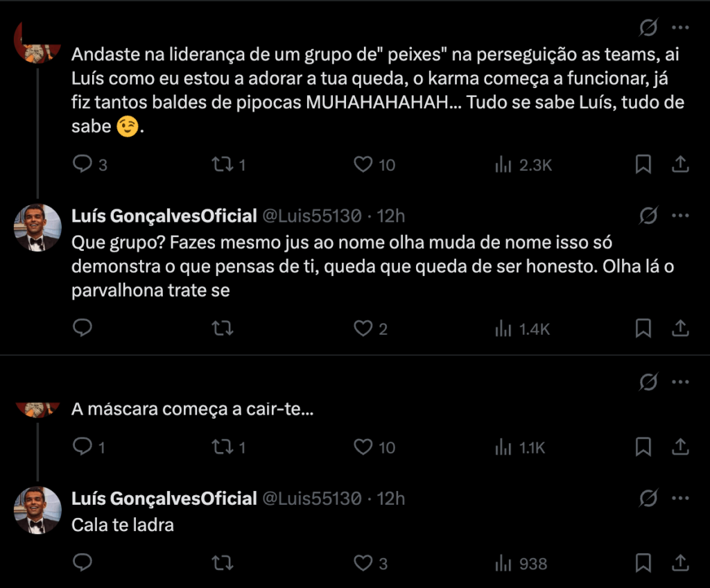The width and height of the screenshot is (710, 588).
Task: Open more options on 'A máscara' tweet
Action: point(681,381)
